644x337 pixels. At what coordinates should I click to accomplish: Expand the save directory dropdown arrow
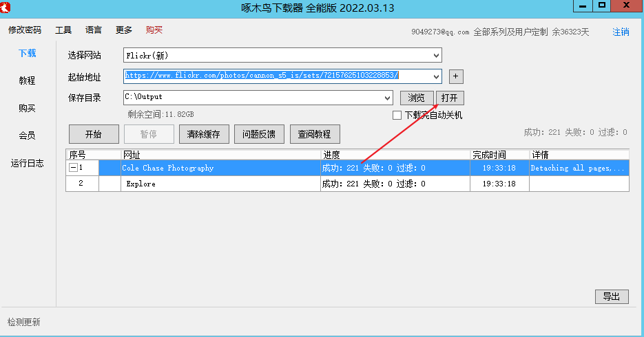[x=387, y=98]
